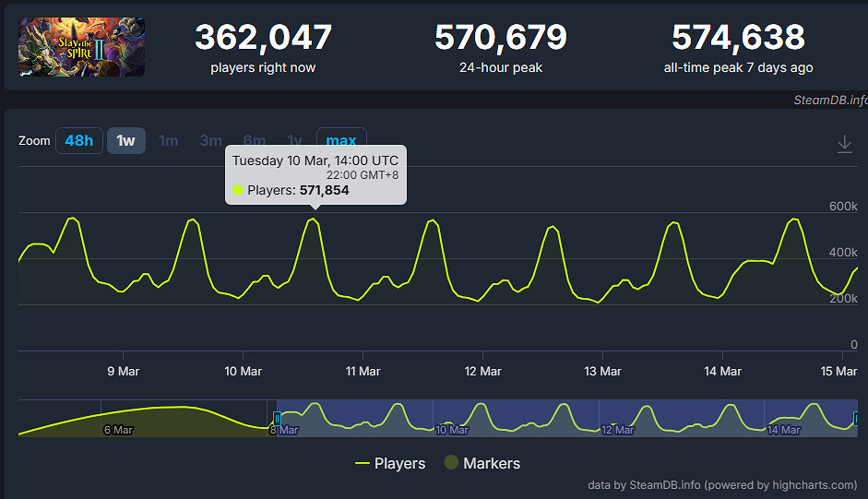Open the Slay the Spire II game thumbnail
Screen dimensions: 868x499
pyautogui.click(x=81, y=46)
